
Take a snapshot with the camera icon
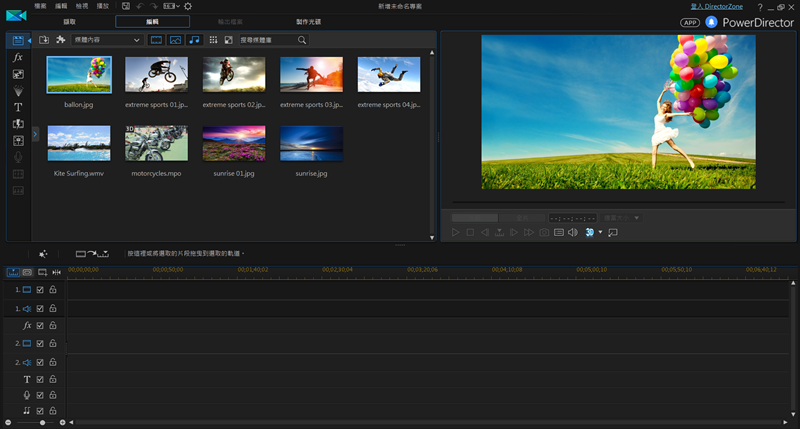[544, 232]
